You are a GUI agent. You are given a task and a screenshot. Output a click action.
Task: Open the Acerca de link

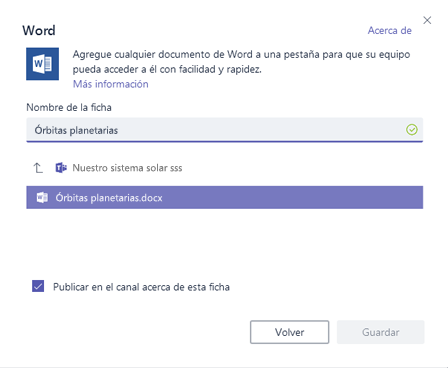pos(389,30)
